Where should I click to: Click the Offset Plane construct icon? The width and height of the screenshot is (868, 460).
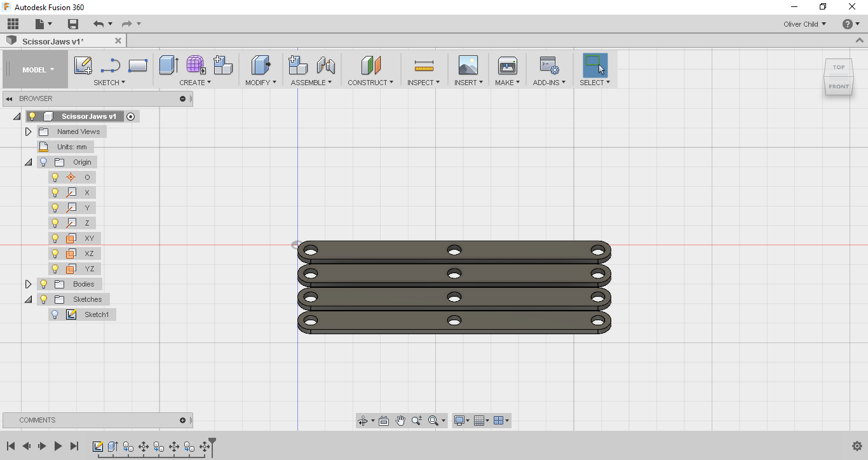[x=371, y=65]
